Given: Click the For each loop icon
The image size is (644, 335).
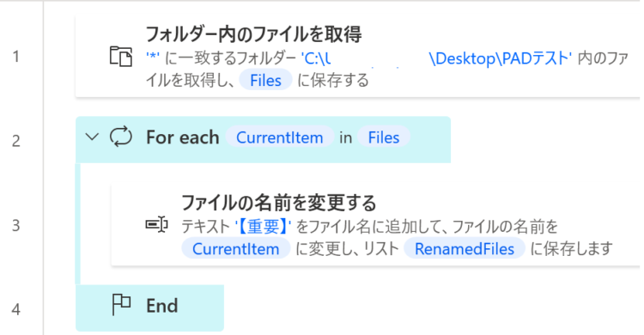Looking at the screenshot, I should [121, 137].
